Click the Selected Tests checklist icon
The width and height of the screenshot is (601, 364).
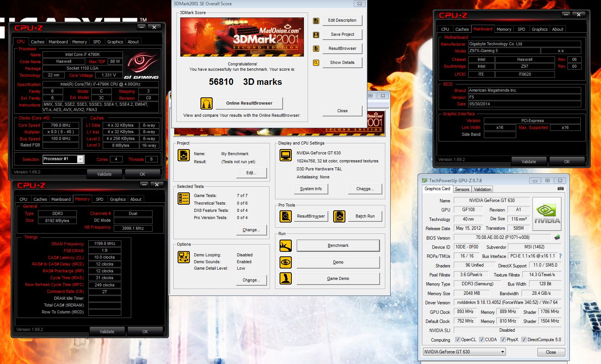tap(184, 199)
